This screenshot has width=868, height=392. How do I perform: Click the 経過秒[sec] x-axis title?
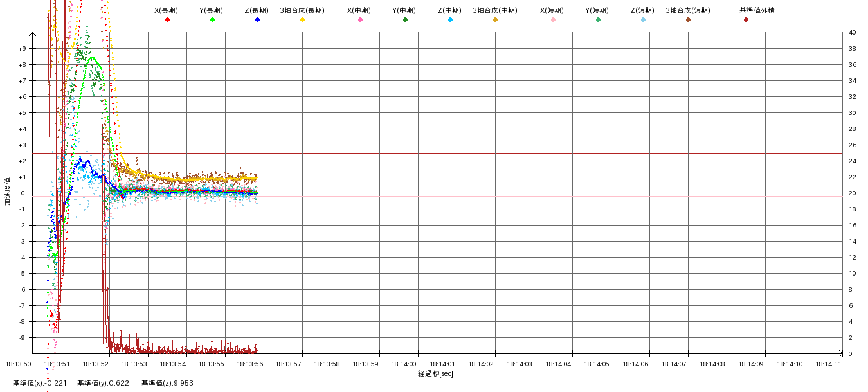click(435, 373)
